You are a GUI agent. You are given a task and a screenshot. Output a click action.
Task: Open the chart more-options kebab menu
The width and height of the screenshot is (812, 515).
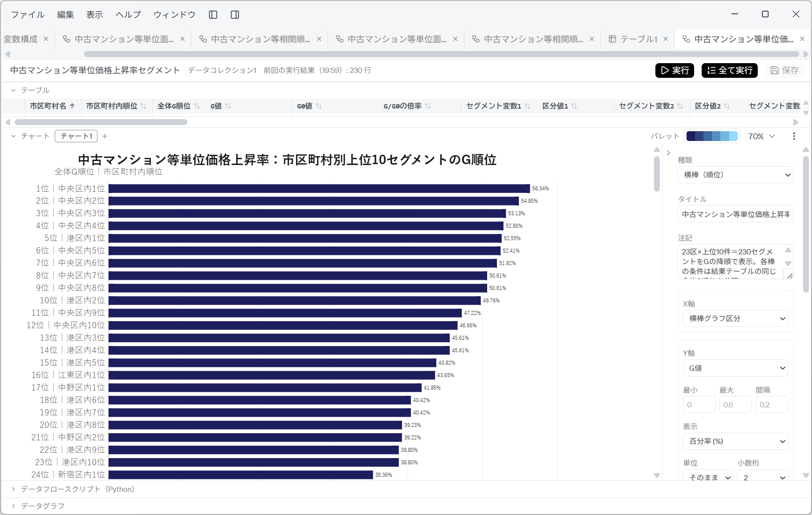pos(794,136)
